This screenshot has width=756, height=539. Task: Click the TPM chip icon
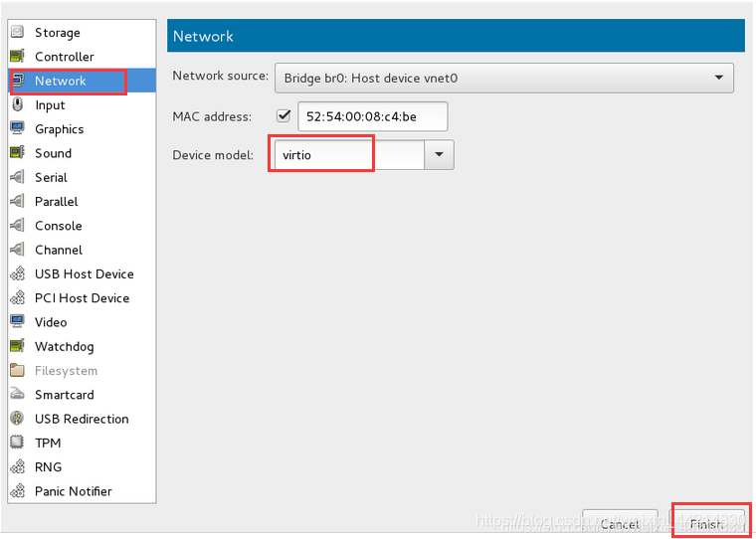[x=17, y=443]
